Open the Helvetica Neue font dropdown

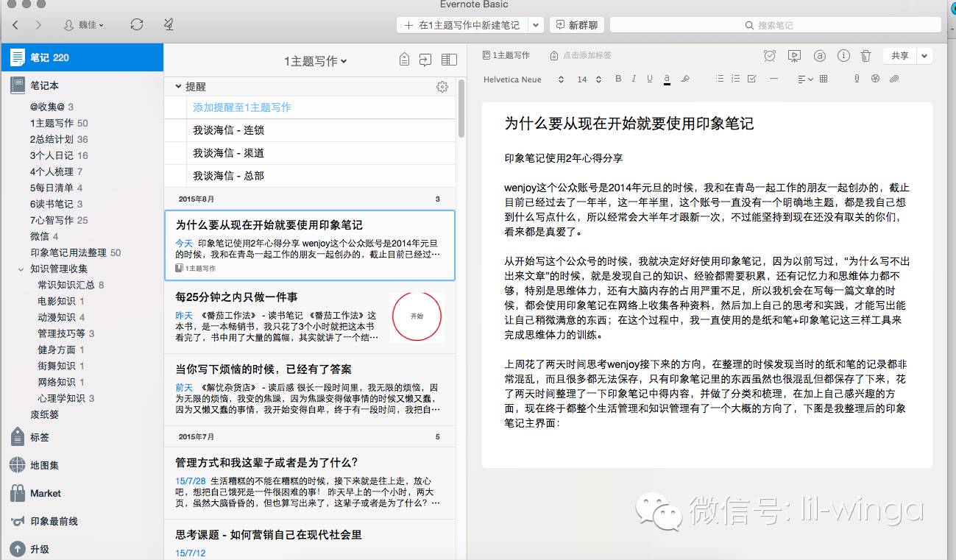[x=523, y=79]
